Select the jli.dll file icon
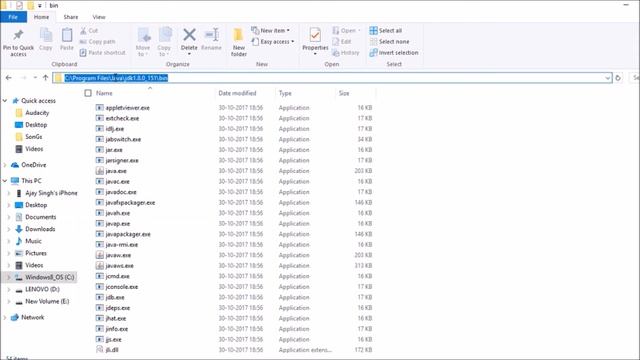640x360 pixels. (100, 350)
